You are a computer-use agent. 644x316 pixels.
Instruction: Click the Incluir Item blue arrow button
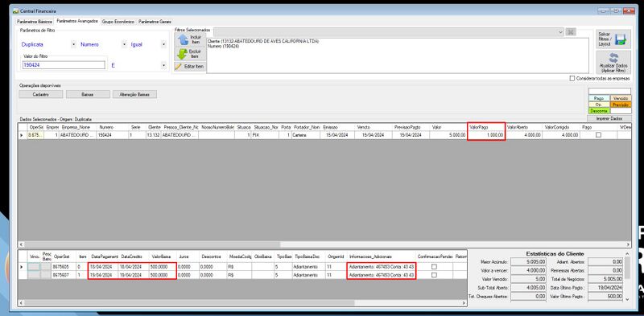tap(190, 39)
